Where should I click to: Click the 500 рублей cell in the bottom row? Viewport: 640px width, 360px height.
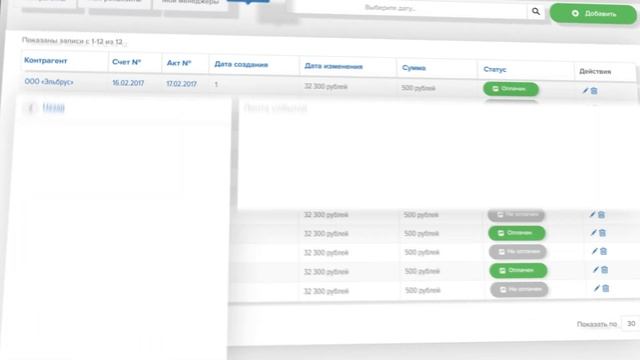tap(422, 290)
